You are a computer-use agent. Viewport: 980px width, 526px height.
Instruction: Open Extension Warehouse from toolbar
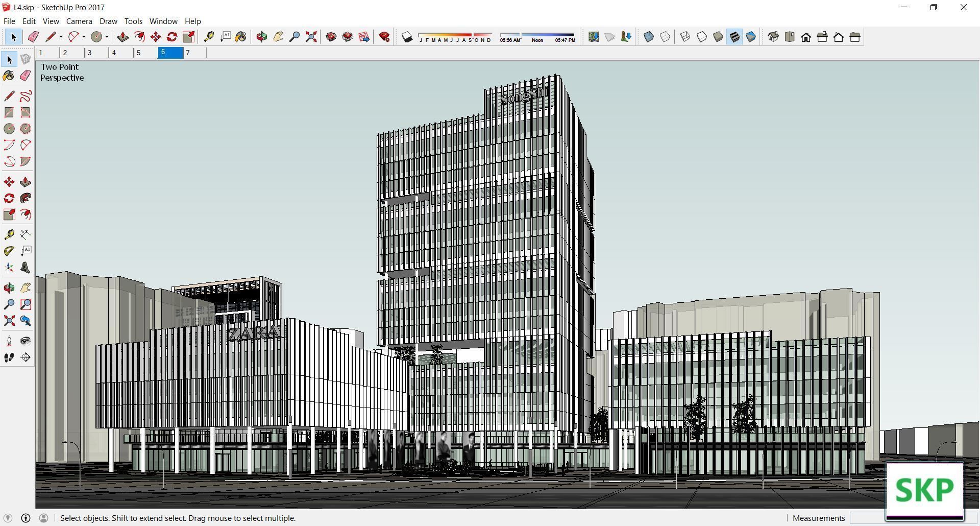tap(348, 37)
